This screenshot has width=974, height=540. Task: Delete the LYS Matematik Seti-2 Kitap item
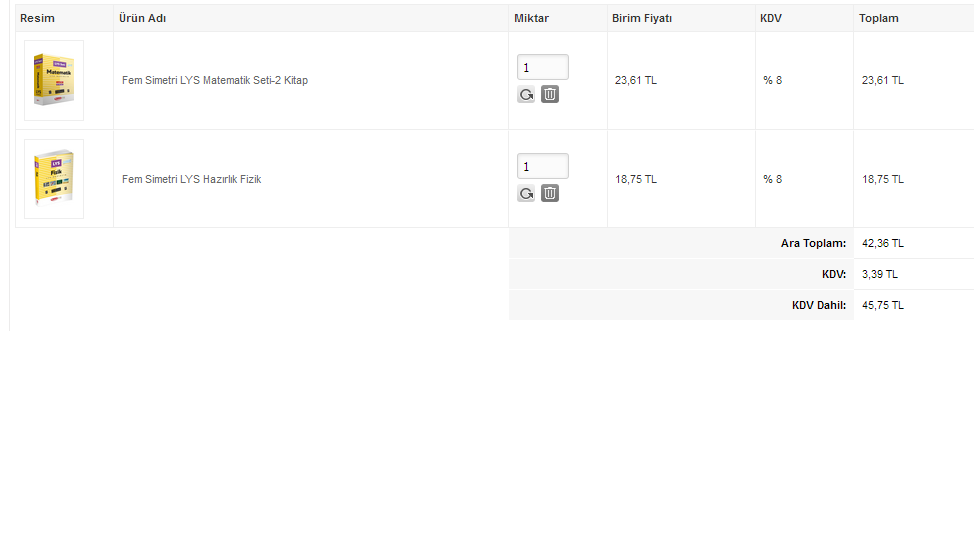[x=550, y=94]
